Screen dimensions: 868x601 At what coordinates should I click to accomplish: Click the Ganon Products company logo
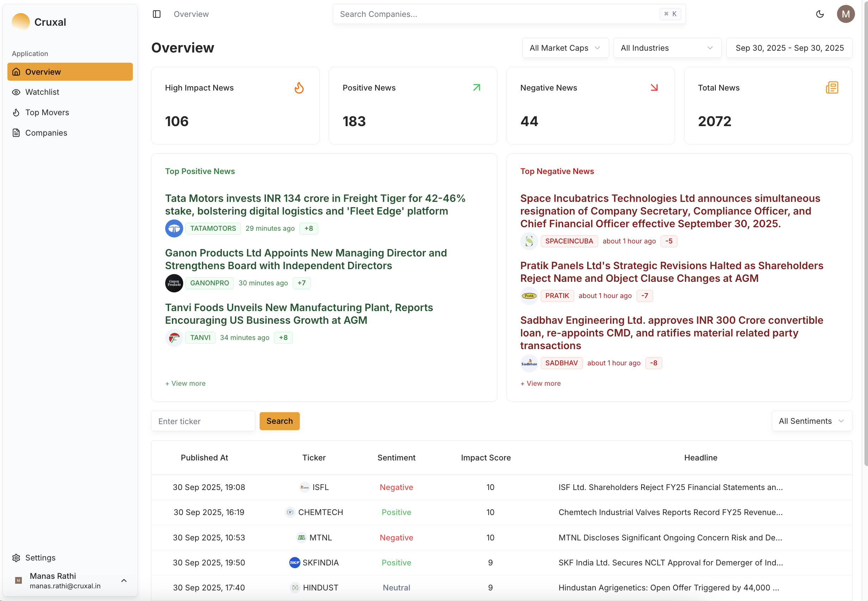click(x=174, y=283)
